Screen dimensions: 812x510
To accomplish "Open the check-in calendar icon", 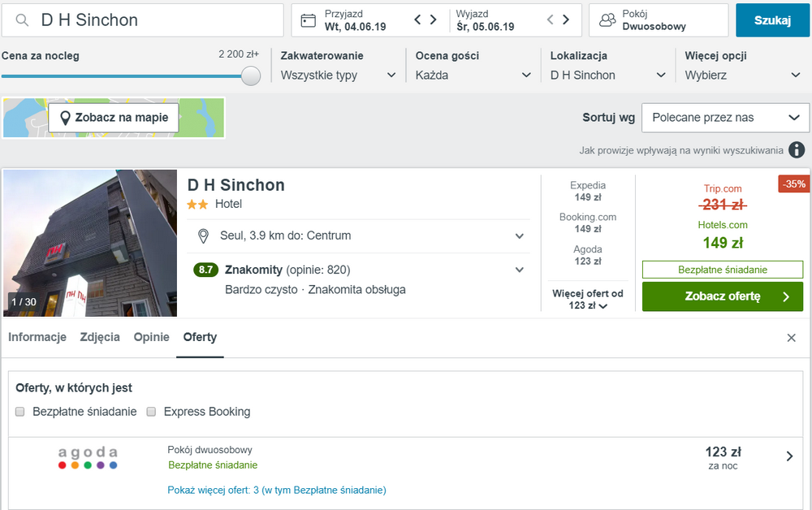I will (308, 20).
